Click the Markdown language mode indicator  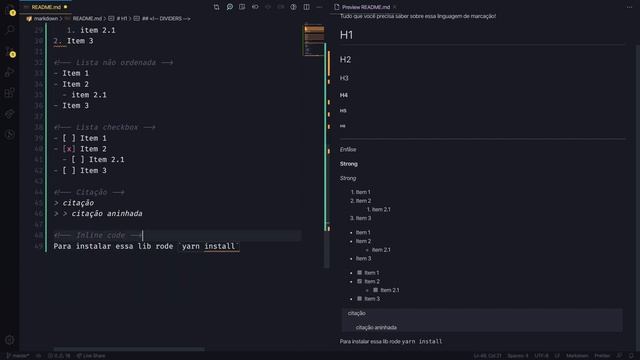click(577, 356)
